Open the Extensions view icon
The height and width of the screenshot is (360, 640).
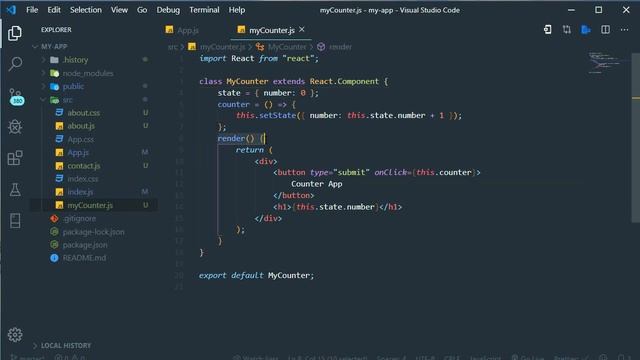pos(15,158)
